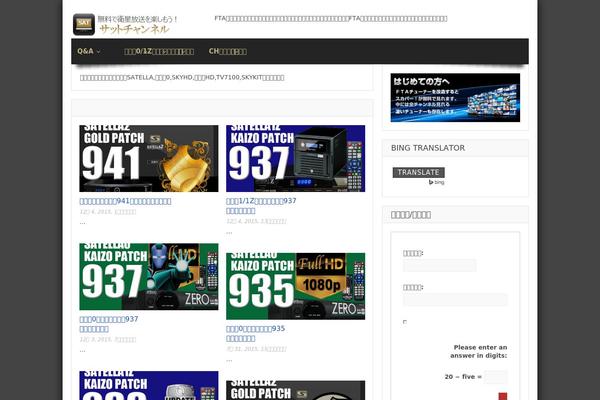Tick the checkbox in the sidebar form
The width and height of the screenshot is (600, 400).
click(x=405, y=322)
